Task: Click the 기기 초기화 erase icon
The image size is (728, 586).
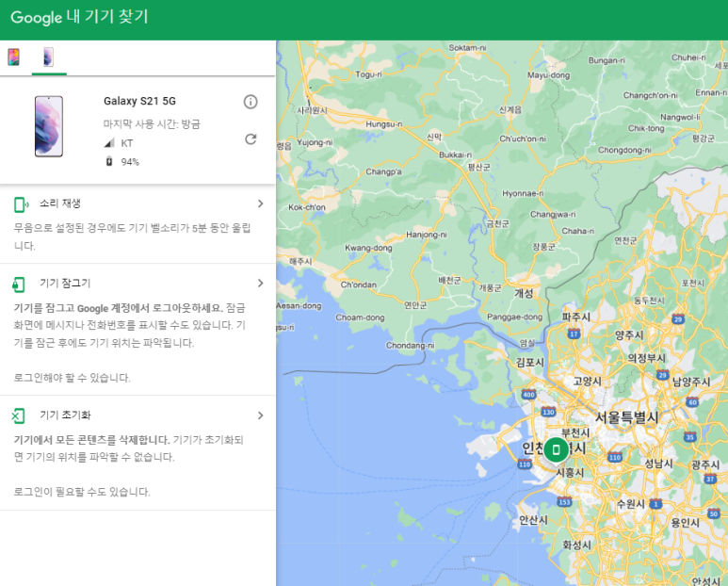Action: pos(19,416)
